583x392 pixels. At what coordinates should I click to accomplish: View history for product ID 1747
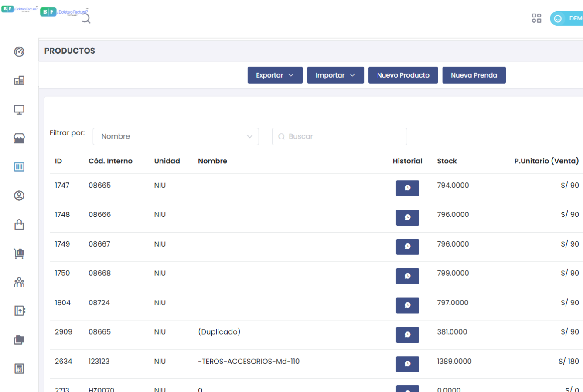(407, 188)
